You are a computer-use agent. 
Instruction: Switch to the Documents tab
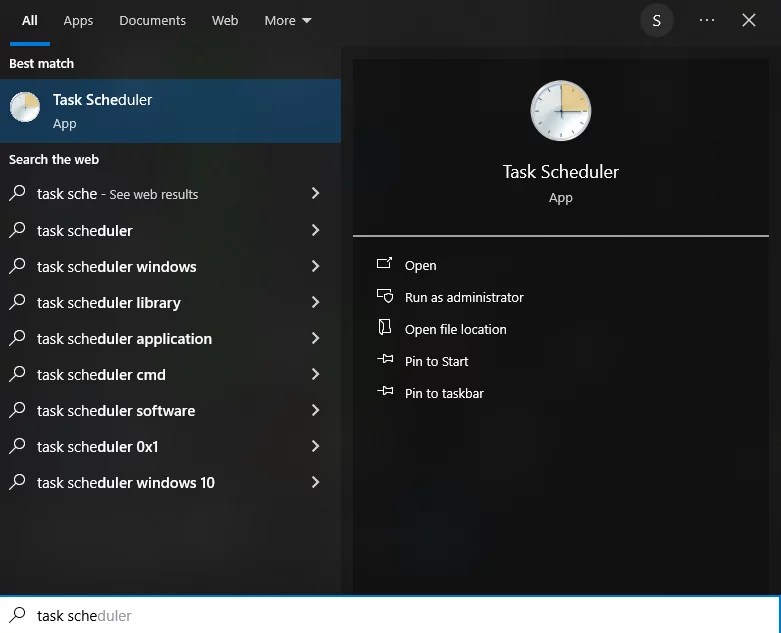coord(152,20)
